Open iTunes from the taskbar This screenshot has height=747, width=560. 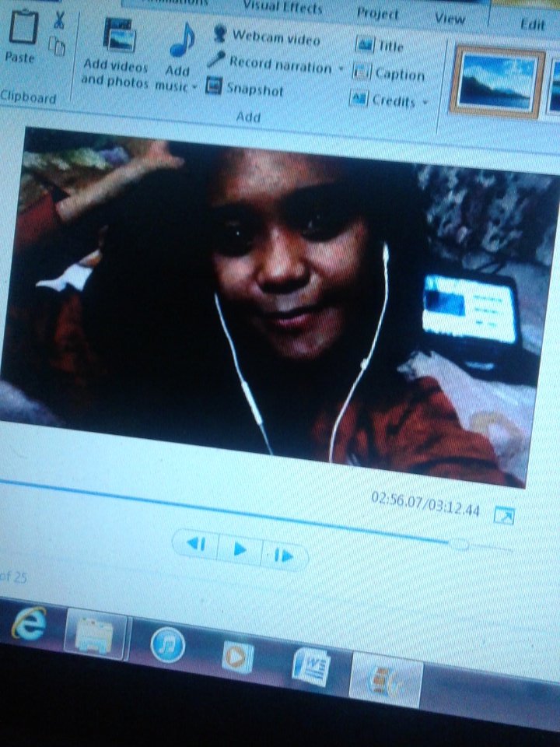[168, 644]
